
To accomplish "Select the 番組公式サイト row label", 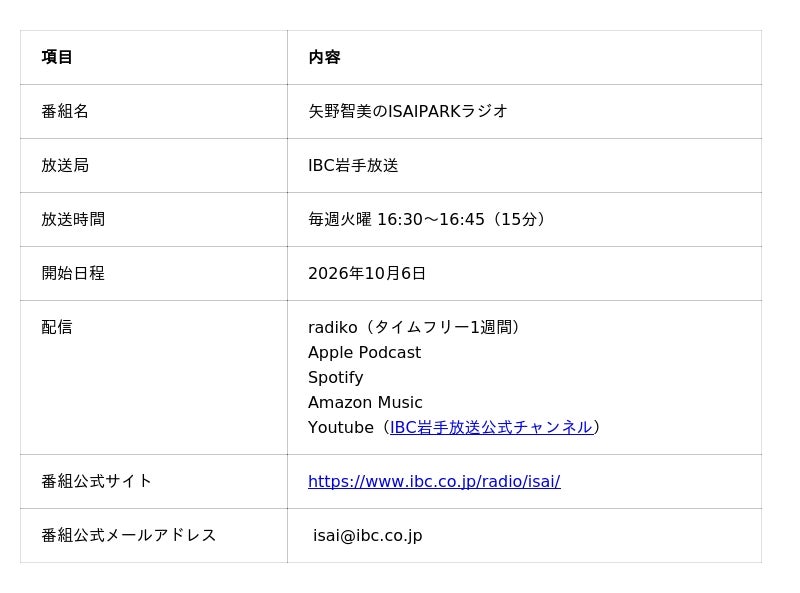I will coord(96,481).
